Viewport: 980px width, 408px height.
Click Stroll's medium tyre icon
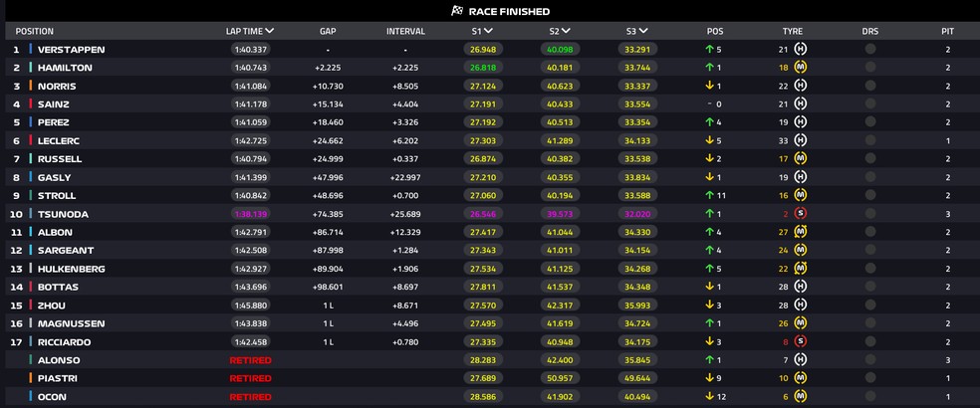coord(800,196)
